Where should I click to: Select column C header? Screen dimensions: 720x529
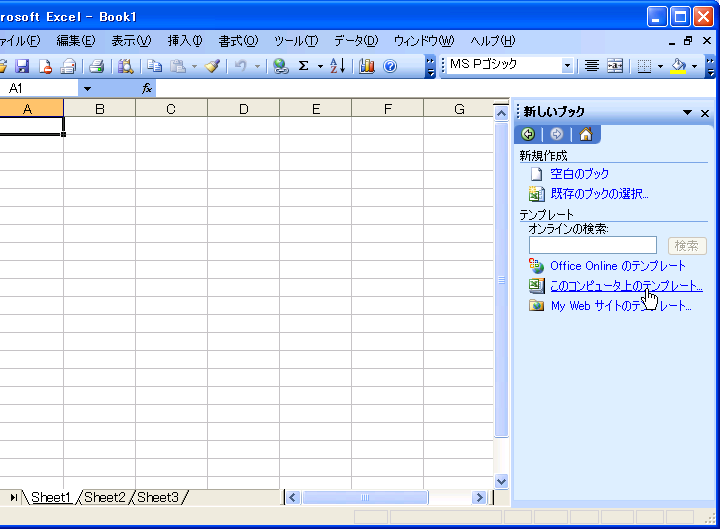[171, 109]
